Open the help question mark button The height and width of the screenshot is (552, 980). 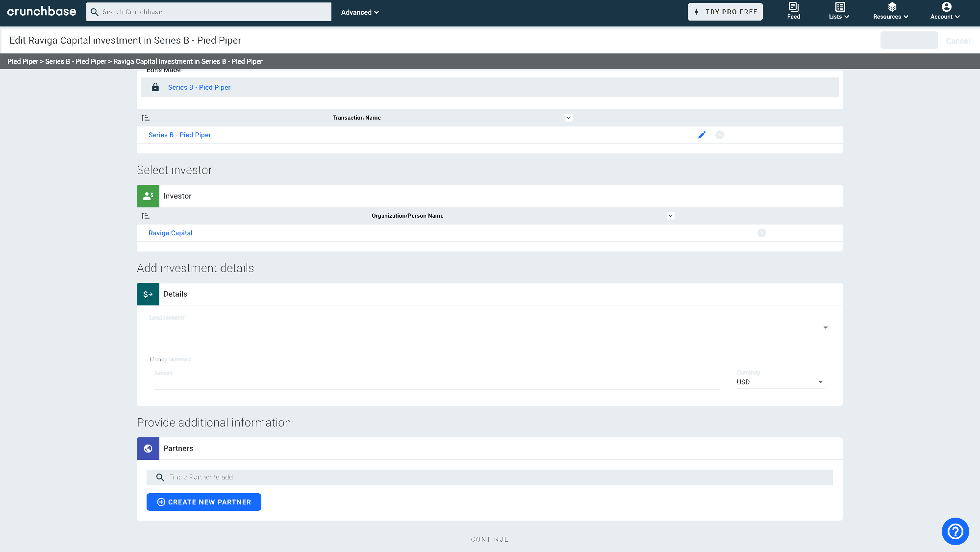click(955, 531)
